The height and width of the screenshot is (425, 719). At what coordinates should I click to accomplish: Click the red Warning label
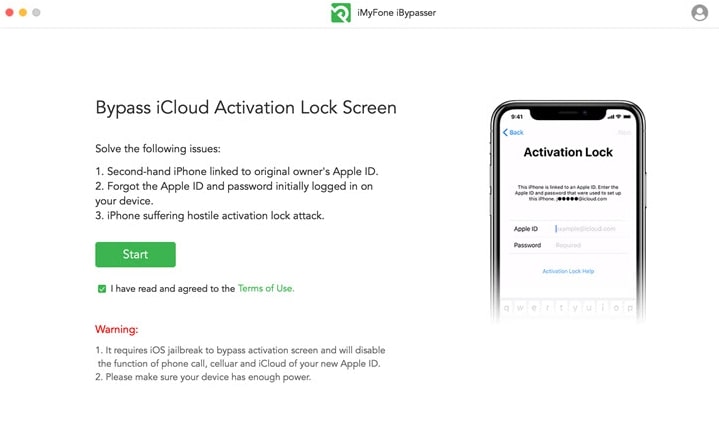click(116, 329)
